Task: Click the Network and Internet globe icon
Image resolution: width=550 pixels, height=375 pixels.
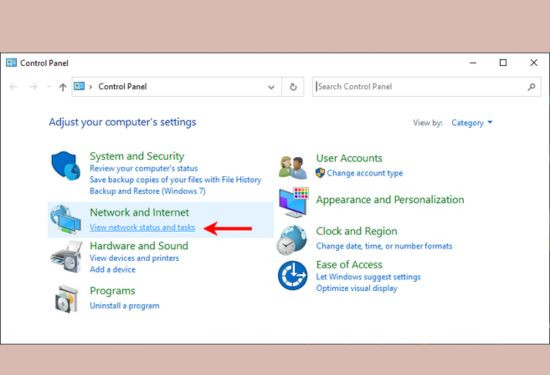Action: [x=66, y=219]
